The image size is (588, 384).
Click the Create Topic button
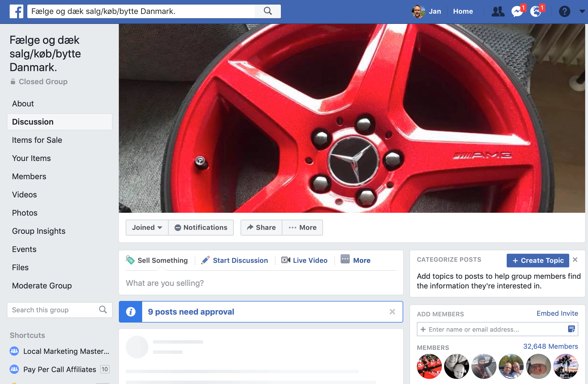click(538, 260)
